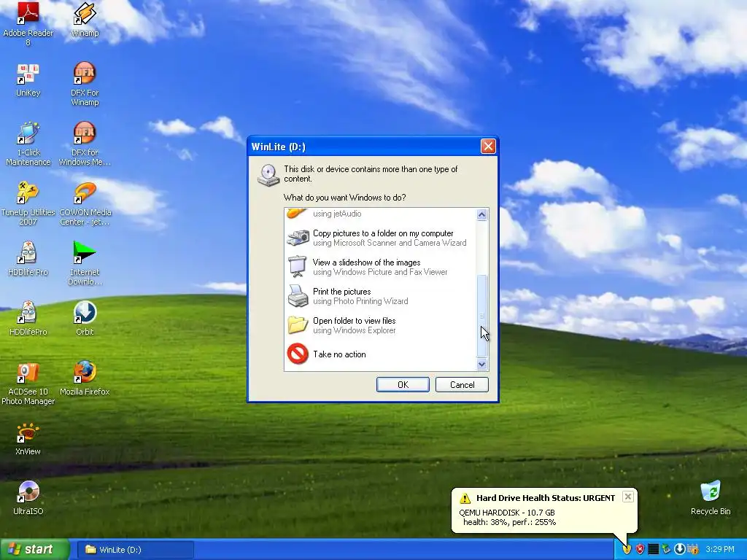Click the Hard Drive Health Status balloon text
This screenshot has height=560, width=747.
click(546, 498)
